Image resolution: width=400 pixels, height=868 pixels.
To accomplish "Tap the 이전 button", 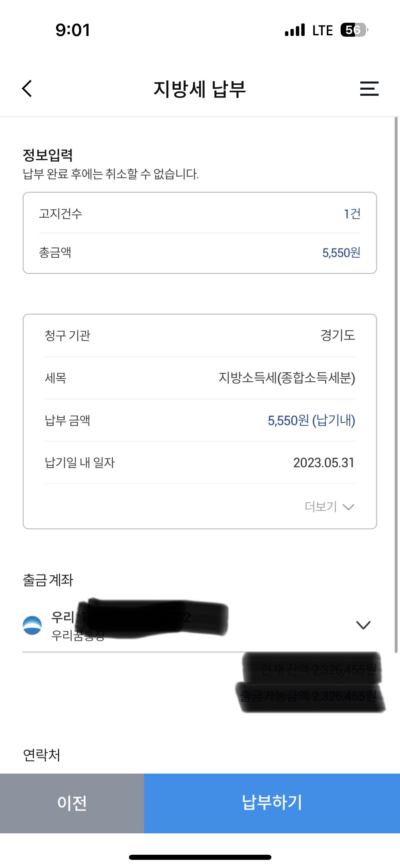I will (72, 803).
